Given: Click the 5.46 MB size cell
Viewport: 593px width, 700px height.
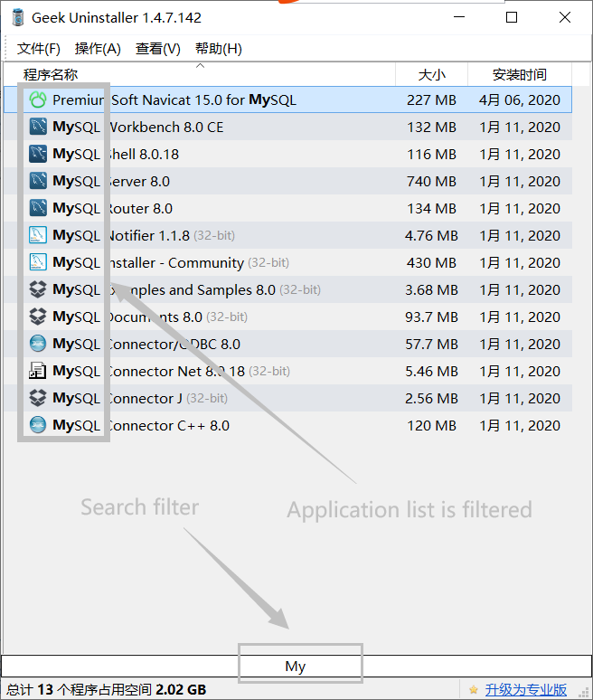Looking at the screenshot, I should 431,371.
